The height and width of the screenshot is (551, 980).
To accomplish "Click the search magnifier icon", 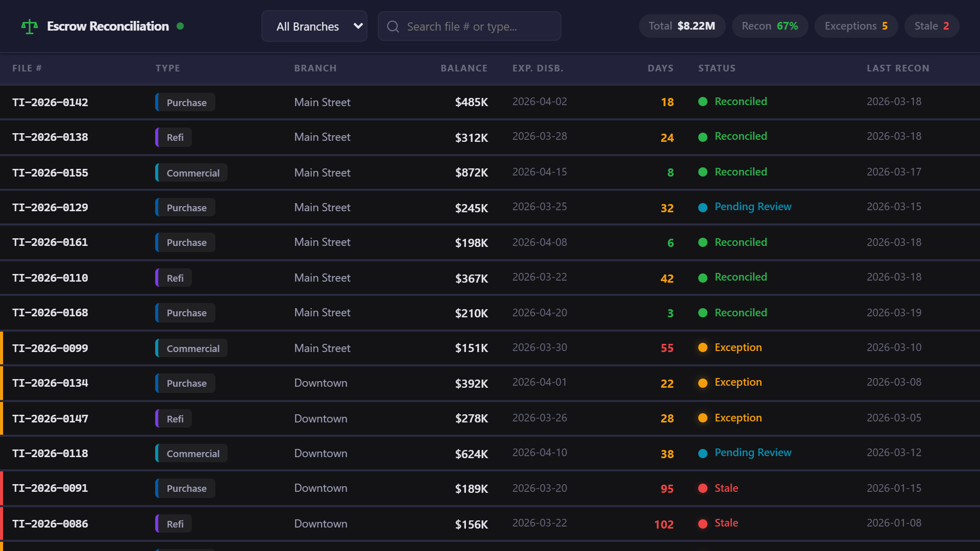I will [393, 26].
